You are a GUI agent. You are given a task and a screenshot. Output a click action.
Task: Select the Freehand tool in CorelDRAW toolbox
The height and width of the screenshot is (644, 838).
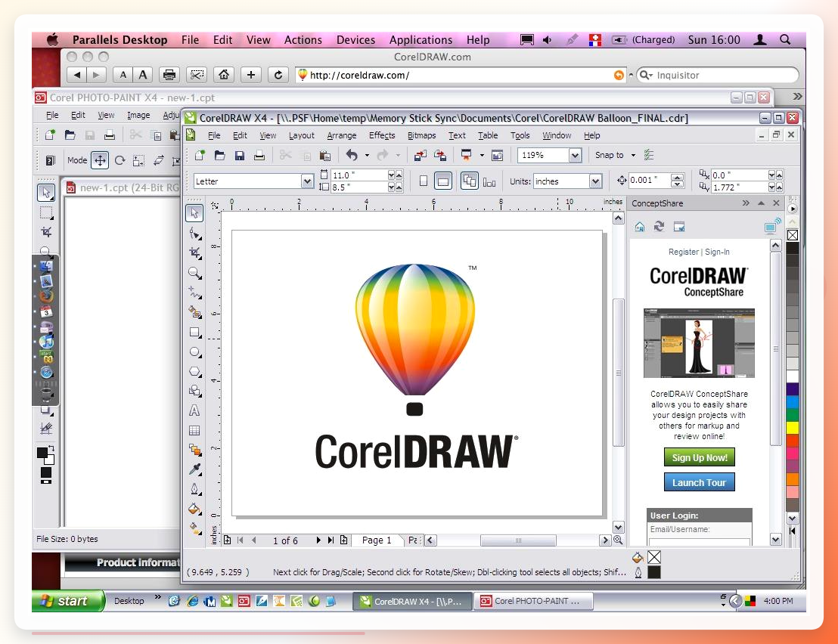coord(194,293)
